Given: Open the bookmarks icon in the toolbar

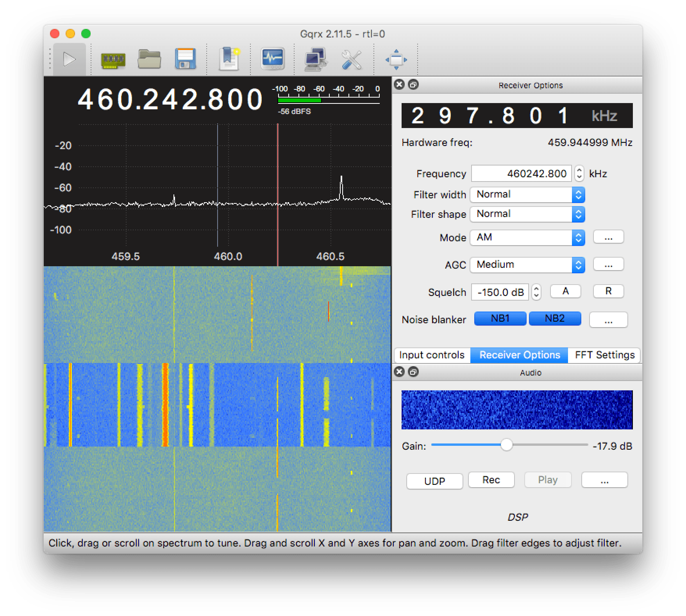Looking at the screenshot, I should point(230,59).
